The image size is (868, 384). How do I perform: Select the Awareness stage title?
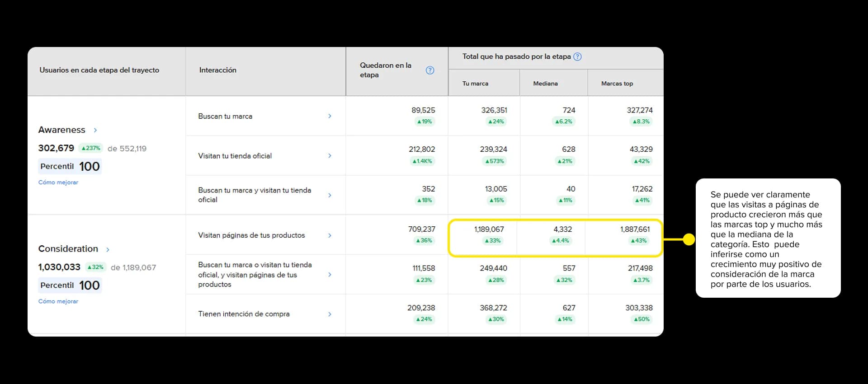pyautogui.click(x=61, y=130)
